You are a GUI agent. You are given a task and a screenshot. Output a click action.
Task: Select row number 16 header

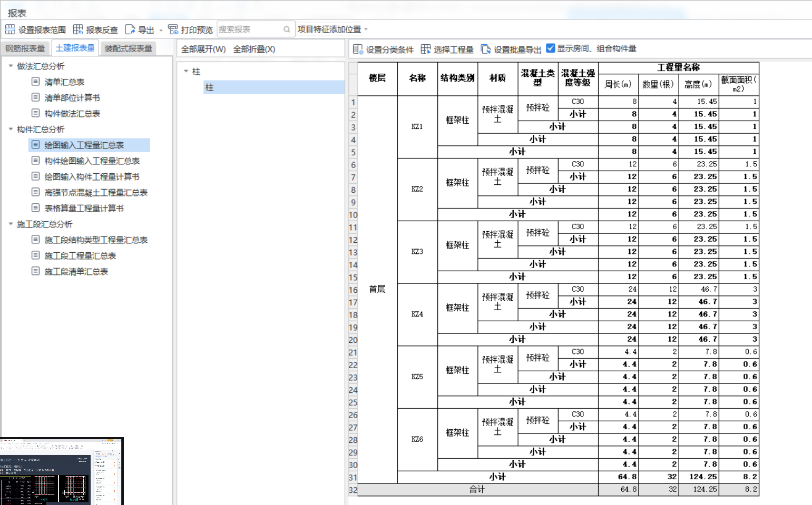[353, 290]
